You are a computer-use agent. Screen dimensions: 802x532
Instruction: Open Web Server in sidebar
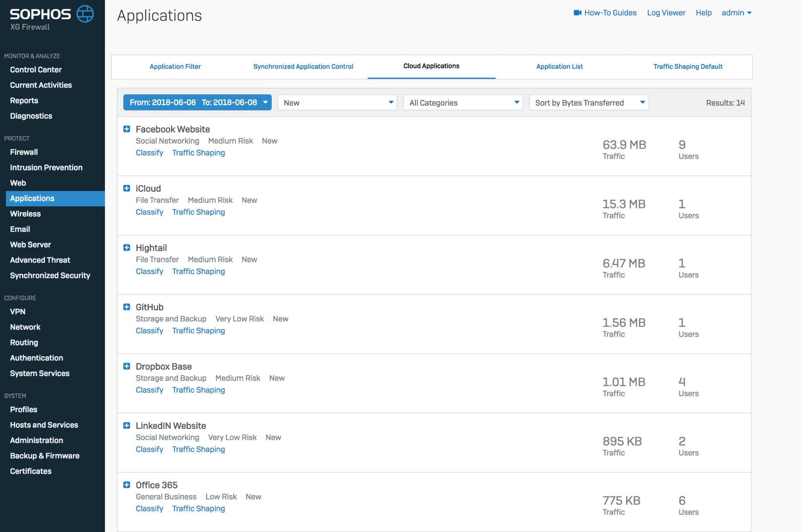click(31, 245)
